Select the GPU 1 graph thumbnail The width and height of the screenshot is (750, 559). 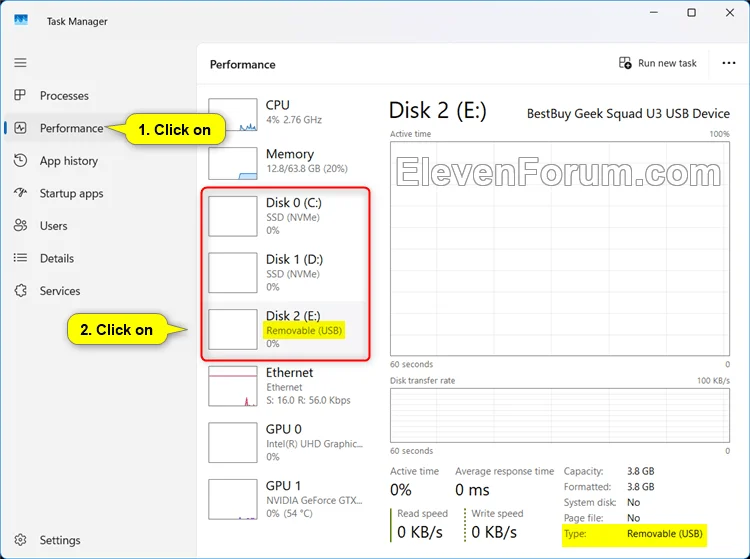[x=232, y=499]
